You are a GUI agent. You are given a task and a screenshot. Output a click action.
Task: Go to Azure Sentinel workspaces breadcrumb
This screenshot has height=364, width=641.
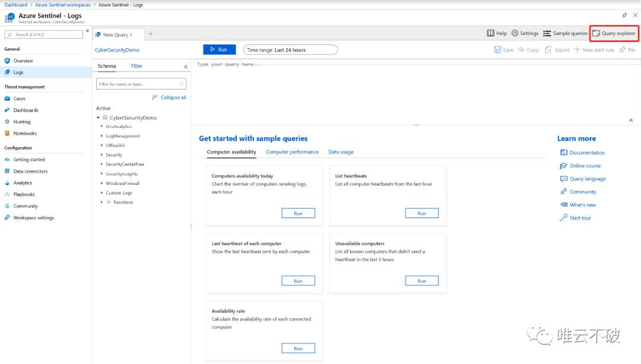(63, 5)
